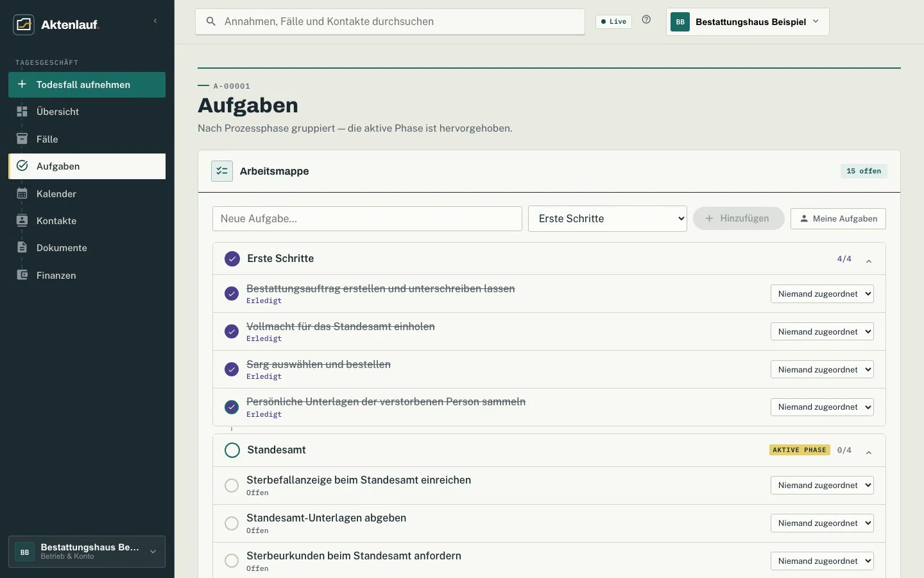The height and width of the screenshot is (578, 924).
Task: Click the Arbeitsmappe heading text
Action: 274,171
